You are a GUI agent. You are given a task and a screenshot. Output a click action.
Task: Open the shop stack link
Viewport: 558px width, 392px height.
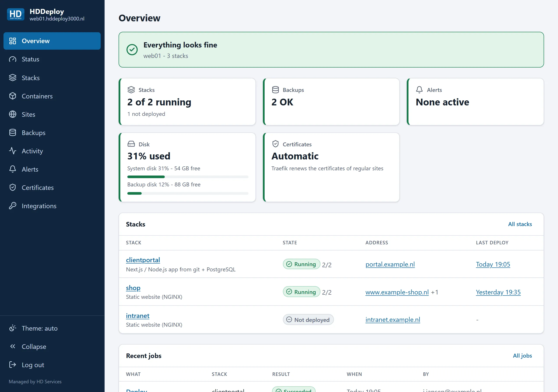pos(133,288)
